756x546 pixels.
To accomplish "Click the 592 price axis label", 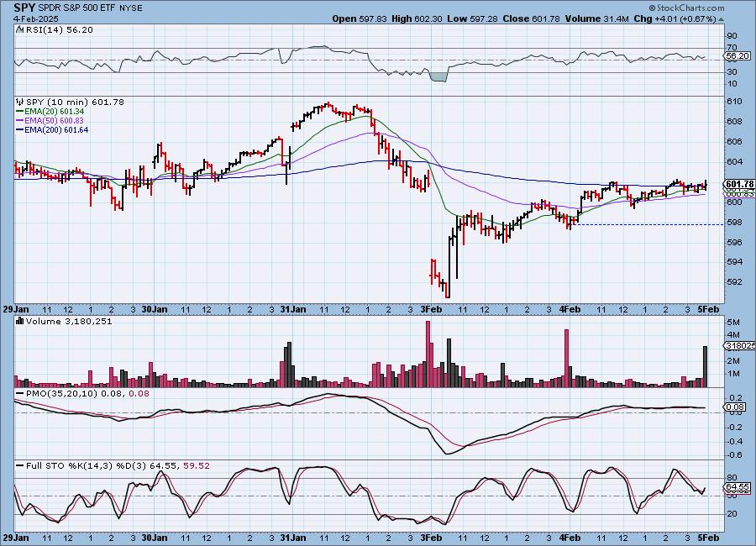I will (735, 281).
